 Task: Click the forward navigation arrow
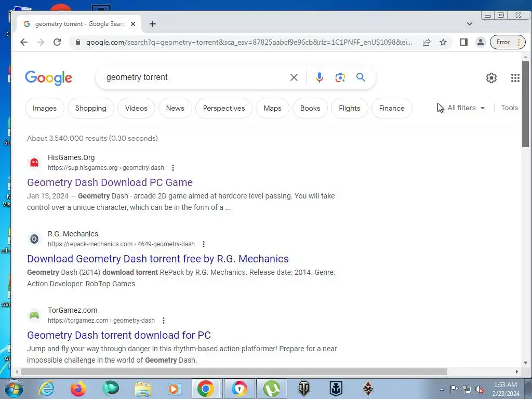tap(41, 42)
